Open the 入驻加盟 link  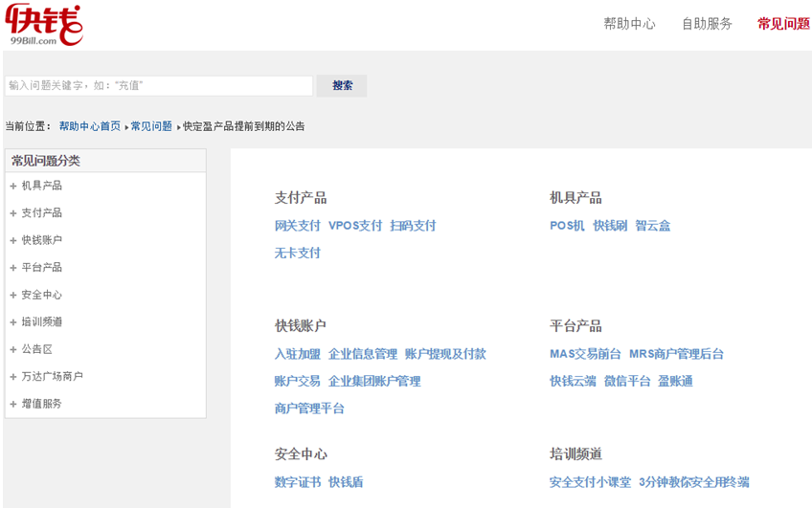298,354
